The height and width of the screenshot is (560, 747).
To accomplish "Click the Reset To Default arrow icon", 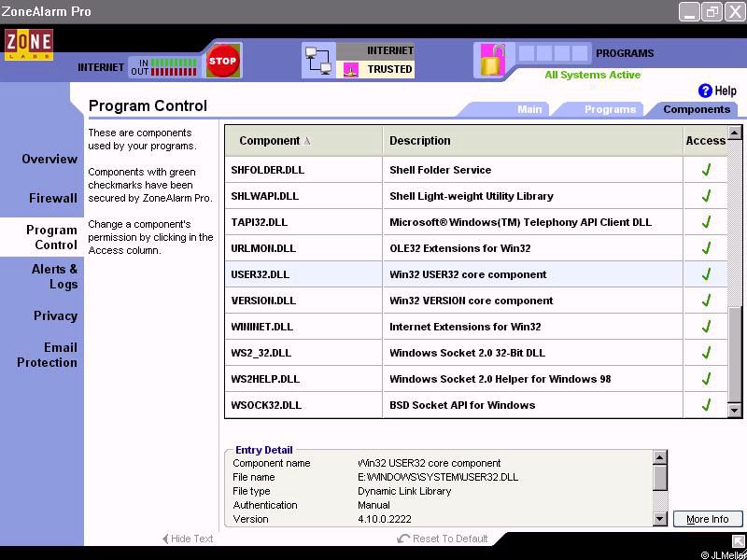I will 403,539.
